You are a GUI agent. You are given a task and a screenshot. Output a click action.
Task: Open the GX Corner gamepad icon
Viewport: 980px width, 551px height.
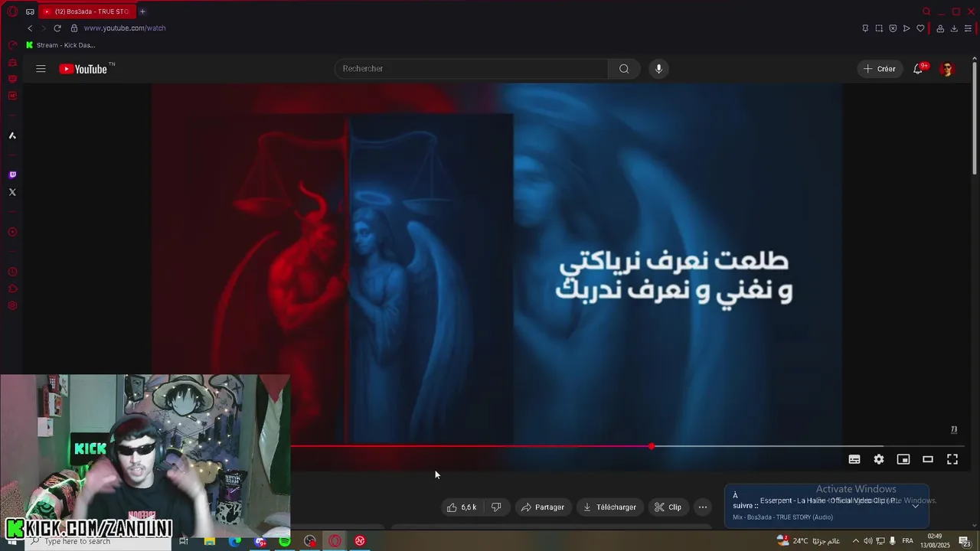30,11
